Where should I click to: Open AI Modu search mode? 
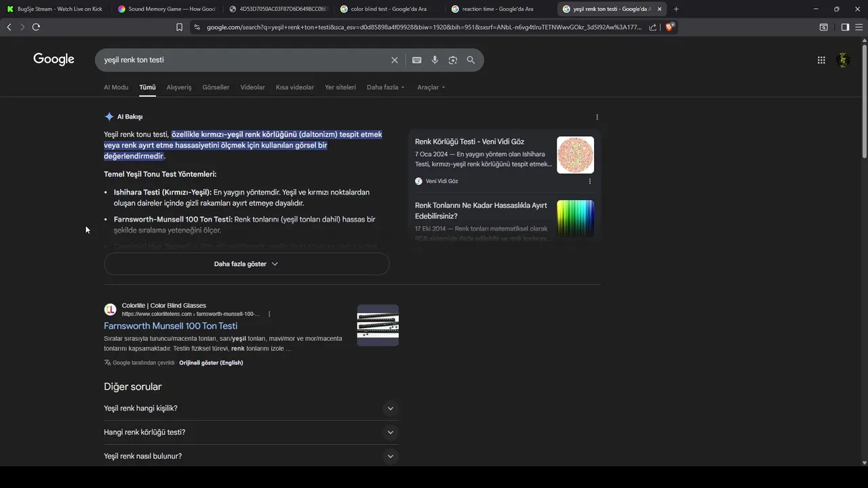click(x=116, y=87)
